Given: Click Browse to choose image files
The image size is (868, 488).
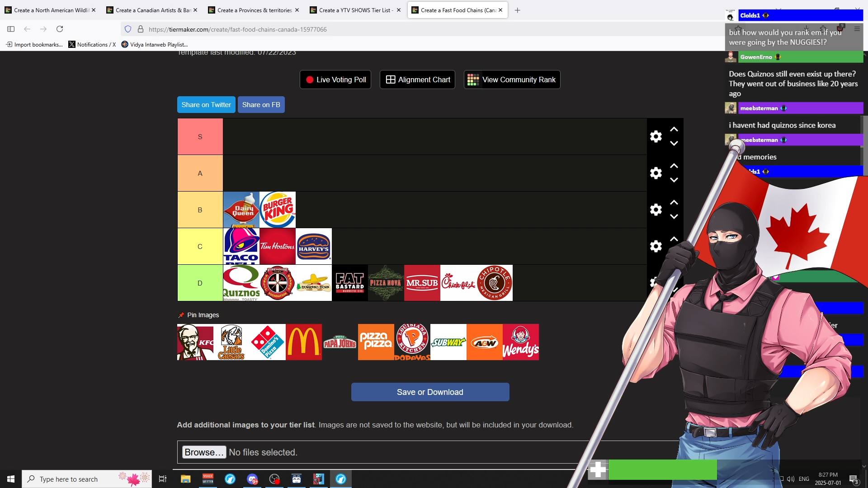Looking at the screenshot, I should coord(204,452).
